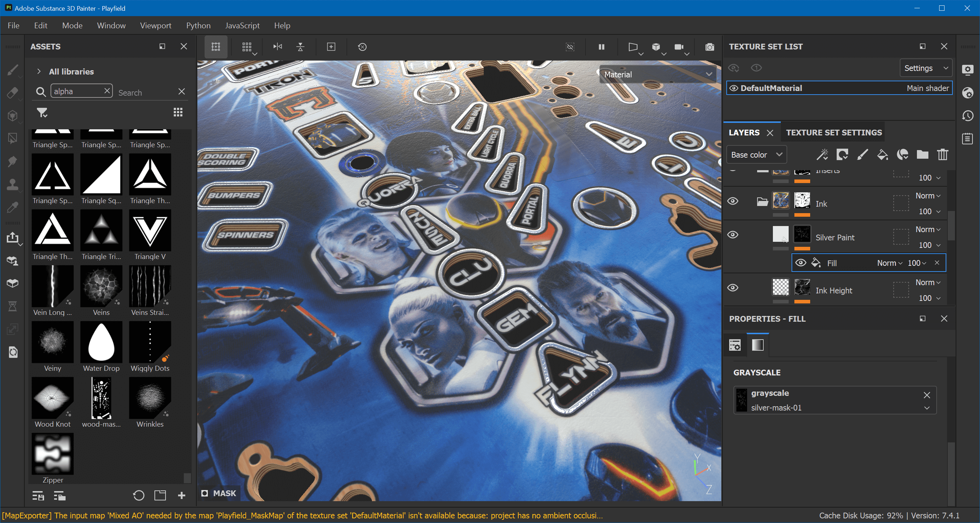Switch to Texture Set Settings tab

pyautogui.click(x=833, y=133)
